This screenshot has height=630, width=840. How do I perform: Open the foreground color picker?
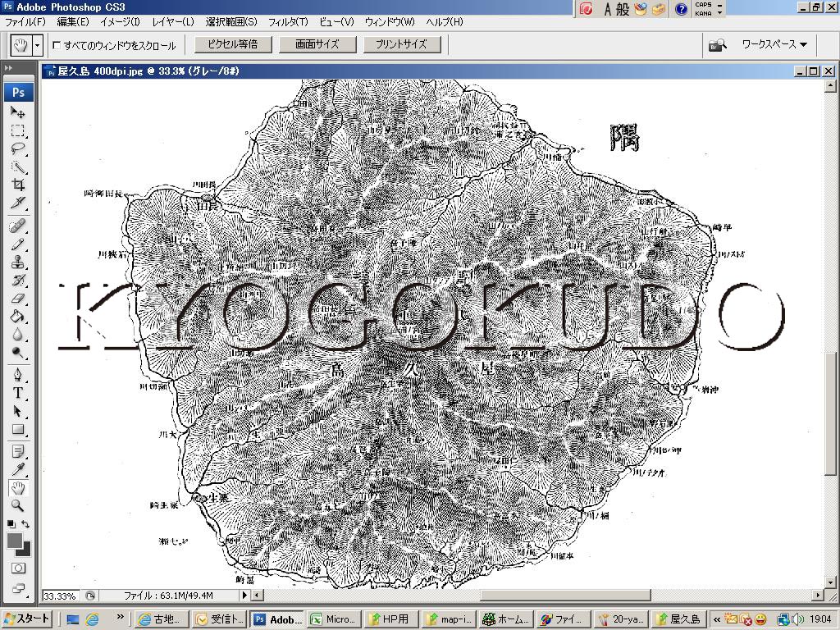click(15, 541)
